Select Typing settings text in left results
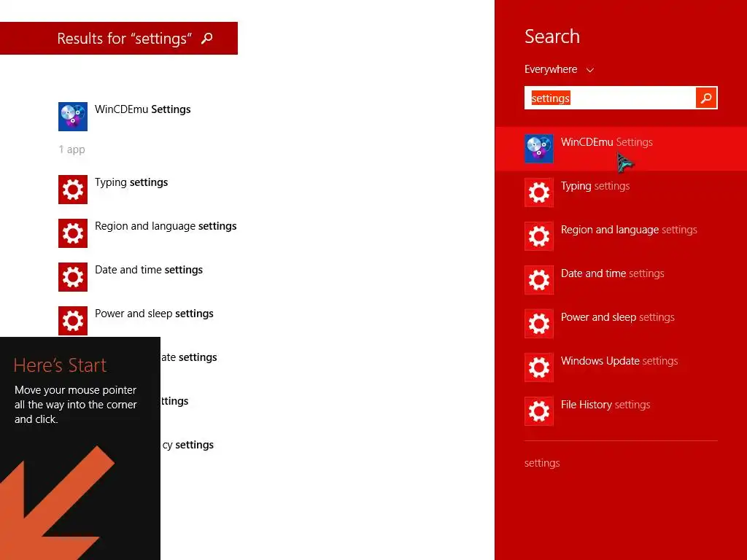The height and width of the screenshot is (560, 747). pos(131,182)
